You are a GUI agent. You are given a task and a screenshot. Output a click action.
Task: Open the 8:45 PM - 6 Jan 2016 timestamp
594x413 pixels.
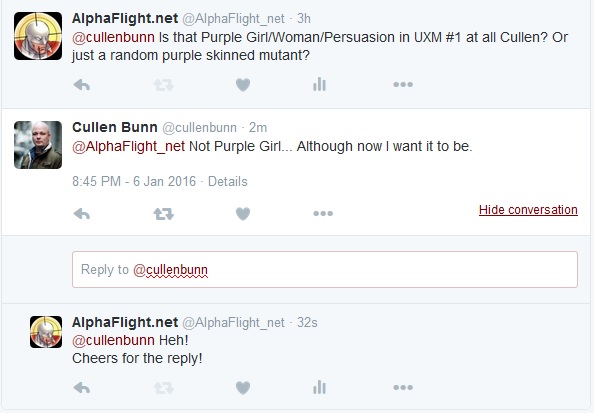click(x=134, y=181)
